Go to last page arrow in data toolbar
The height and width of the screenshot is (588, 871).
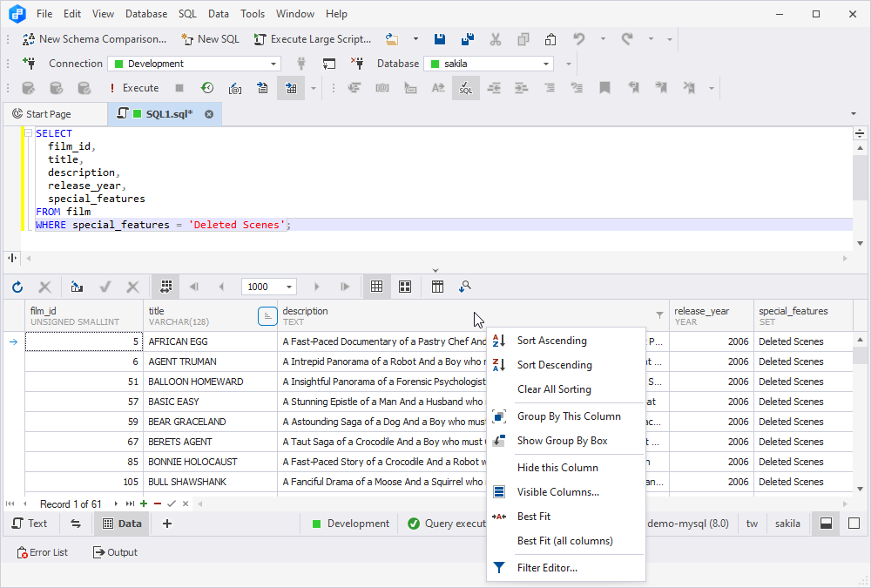[x=345, y=287]
